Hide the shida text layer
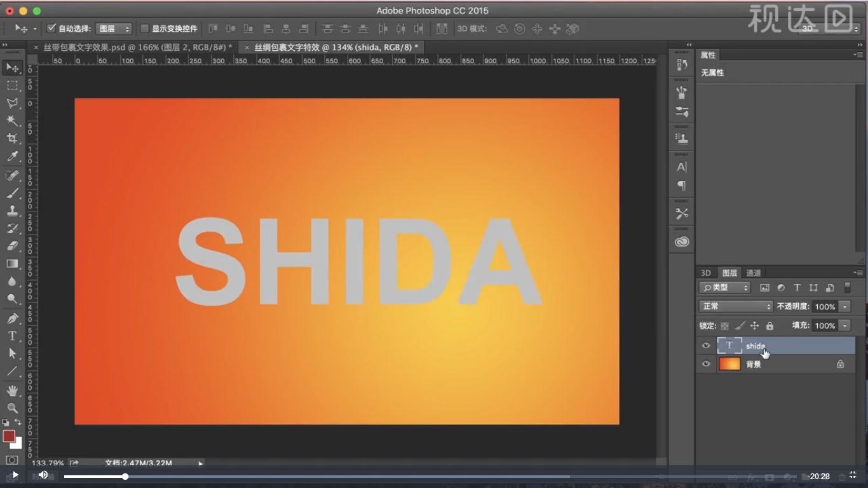 click(x=706, y=346)
